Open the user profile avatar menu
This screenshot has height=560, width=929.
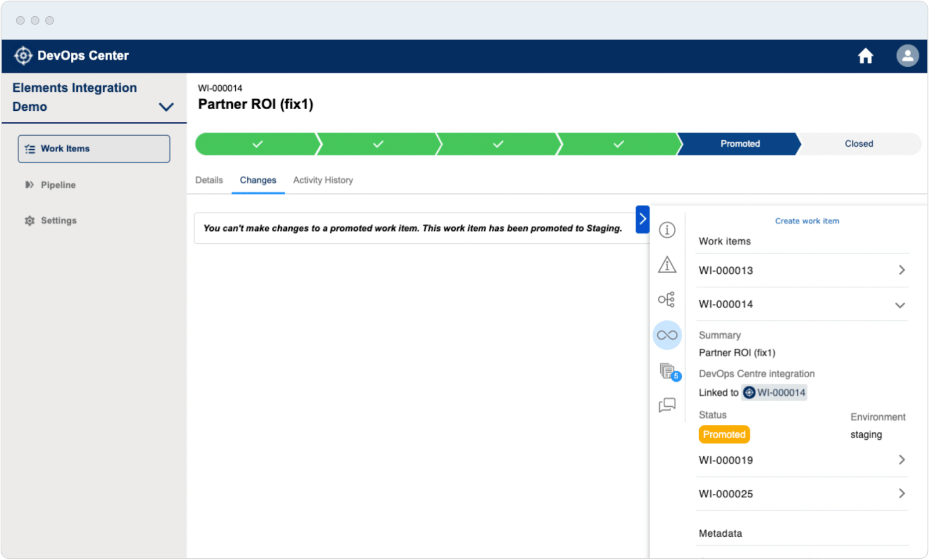tap(907, 56)
